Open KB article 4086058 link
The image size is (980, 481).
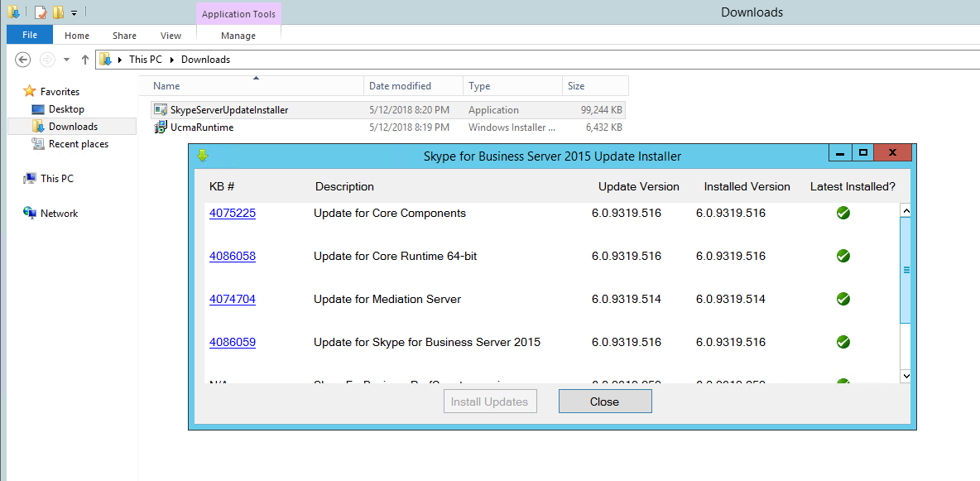tap(233, 256)
